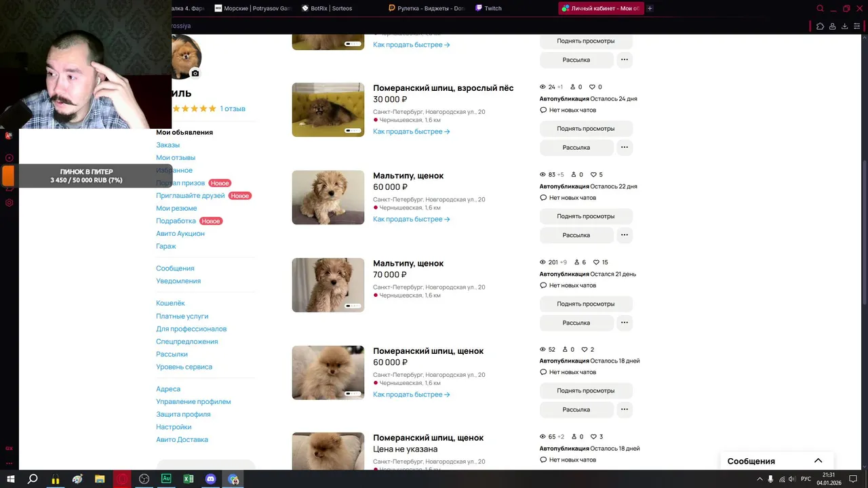The height and width of the screenshot is (488, 868).
Task: Open Discord from taskbar
Action: point(211,479)
